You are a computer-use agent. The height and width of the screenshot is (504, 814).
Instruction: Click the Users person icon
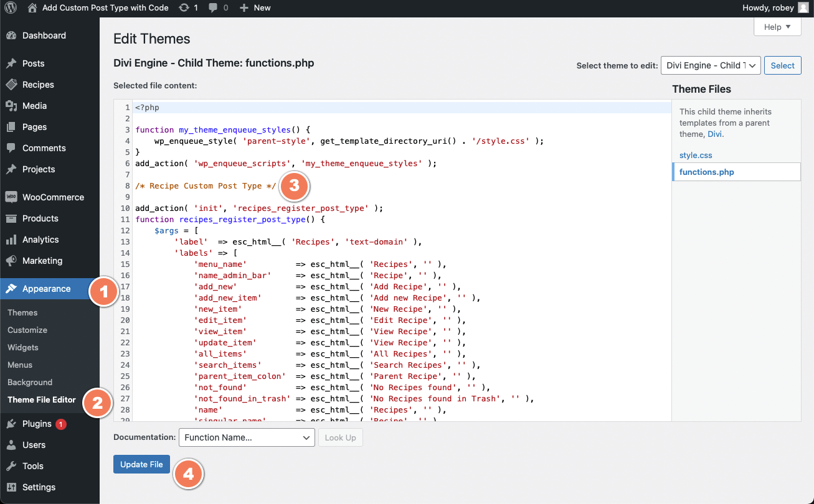tap(11, 445)
